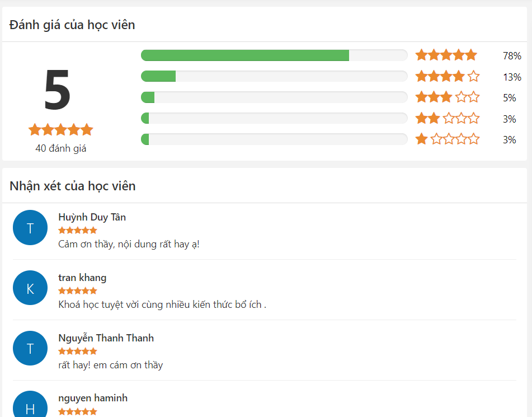Viewport: 532px width, 417px height.
Task: Click the 13% four-star progress bar
Action: (x=274, y=77)
